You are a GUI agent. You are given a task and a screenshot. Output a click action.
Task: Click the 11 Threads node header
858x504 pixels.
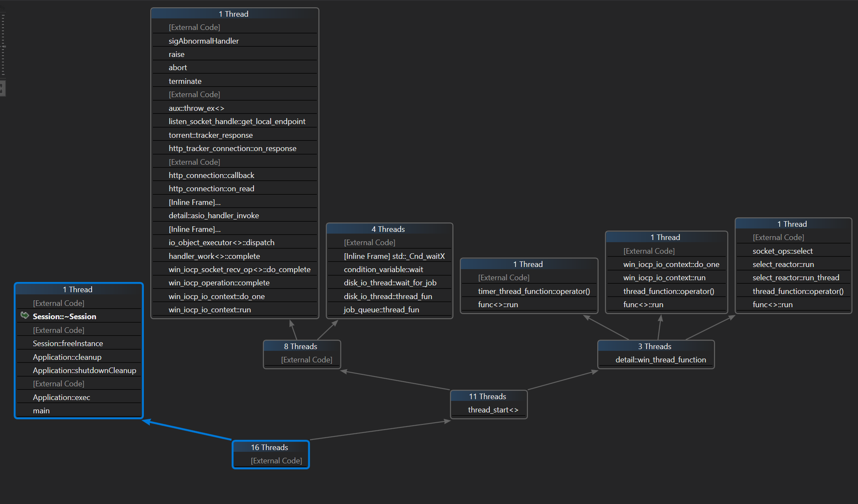click(488, 397)
